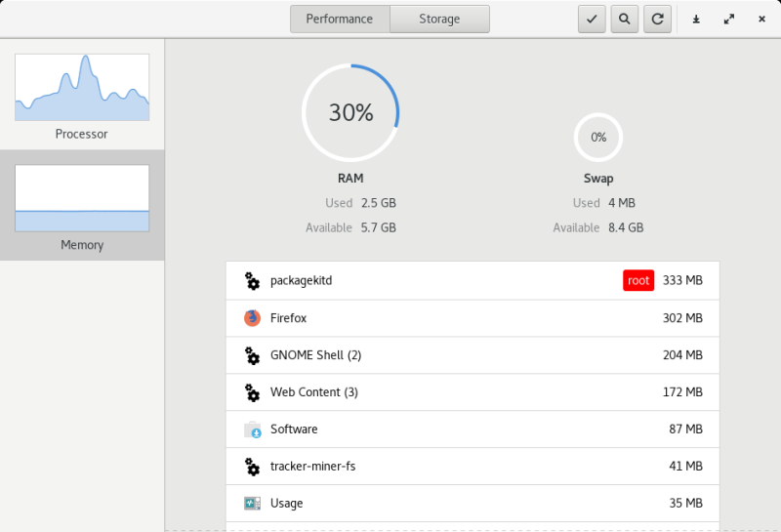
Task: Click the 333 MB memory value
Action: 682,280
